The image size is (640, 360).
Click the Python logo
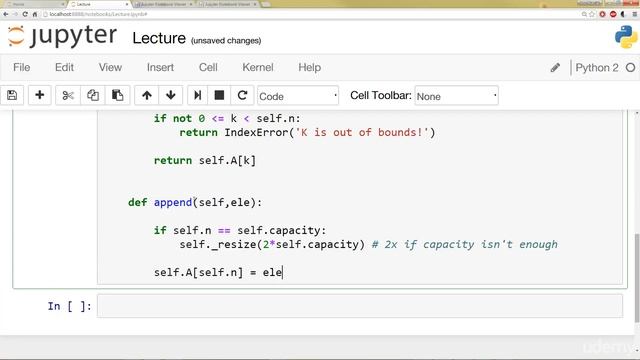click(626, 37)
